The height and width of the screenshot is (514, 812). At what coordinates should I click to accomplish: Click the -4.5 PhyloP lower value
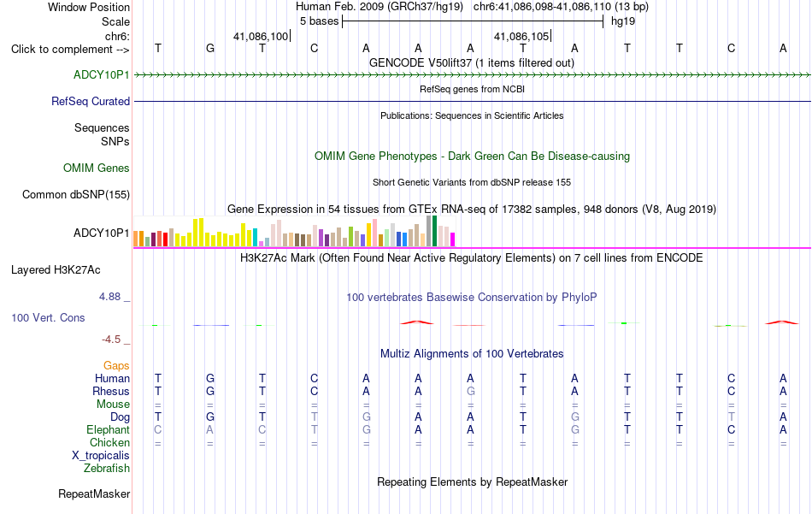tap(111, 340)
